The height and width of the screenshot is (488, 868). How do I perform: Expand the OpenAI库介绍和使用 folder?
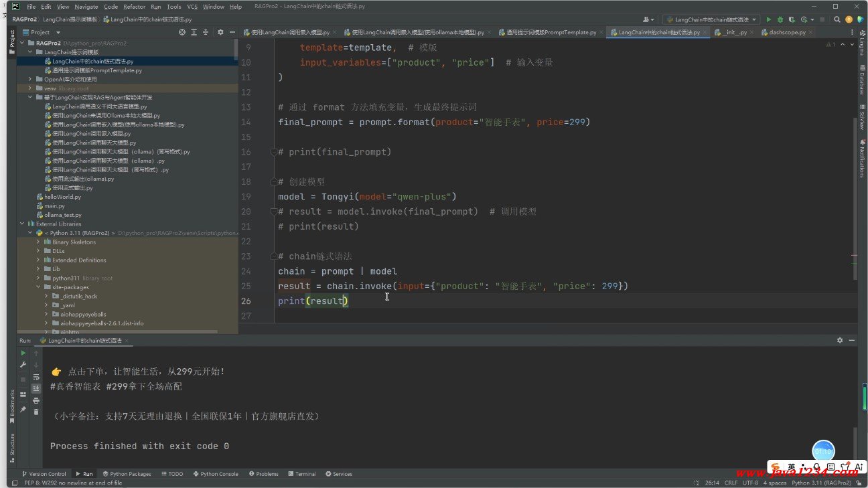click(x=30, y=79)
